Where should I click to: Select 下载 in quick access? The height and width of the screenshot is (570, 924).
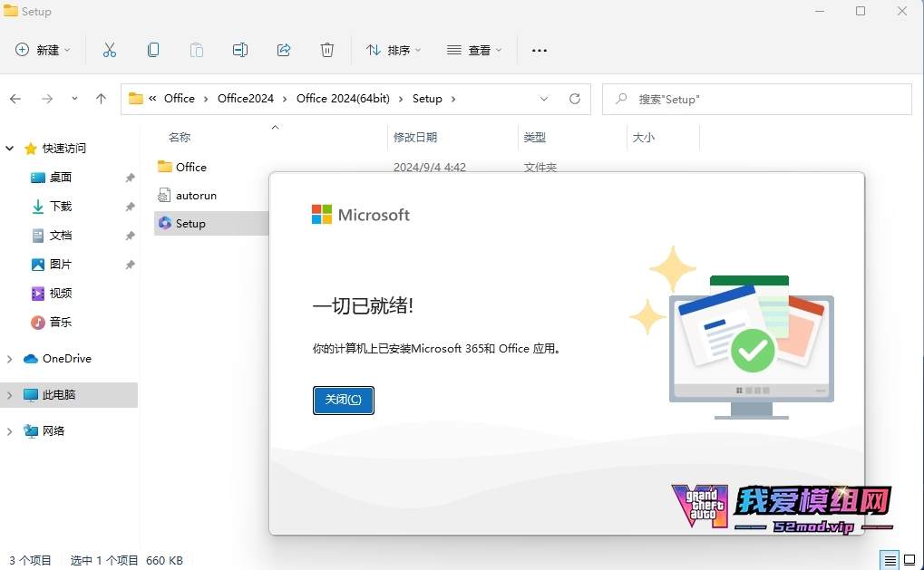tap(61, 206)
